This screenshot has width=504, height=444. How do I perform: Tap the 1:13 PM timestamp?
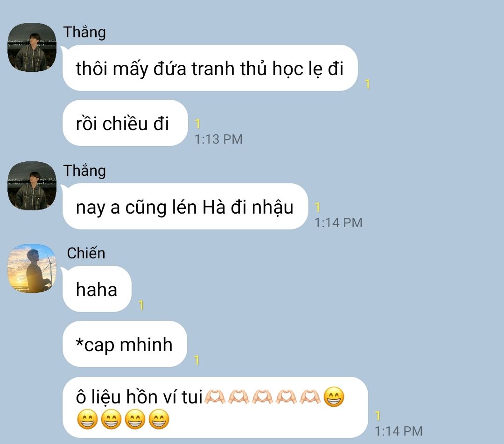click(x=218, y=139)
